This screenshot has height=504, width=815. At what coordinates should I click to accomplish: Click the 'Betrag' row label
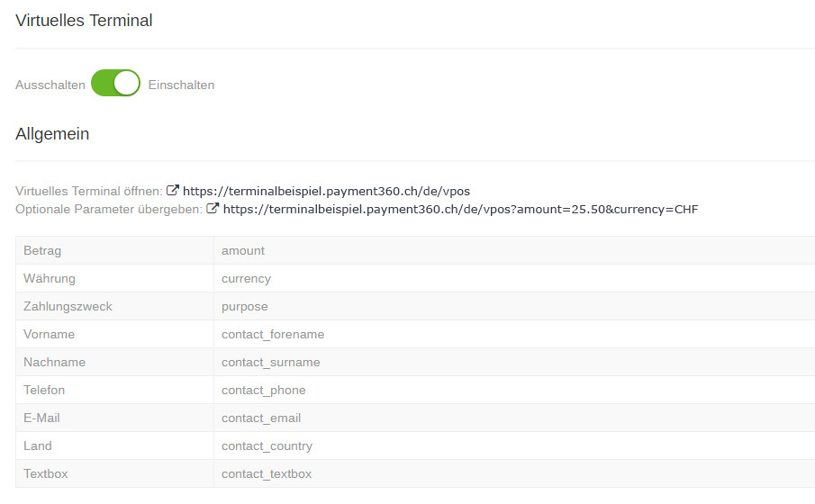coord(42,250)
